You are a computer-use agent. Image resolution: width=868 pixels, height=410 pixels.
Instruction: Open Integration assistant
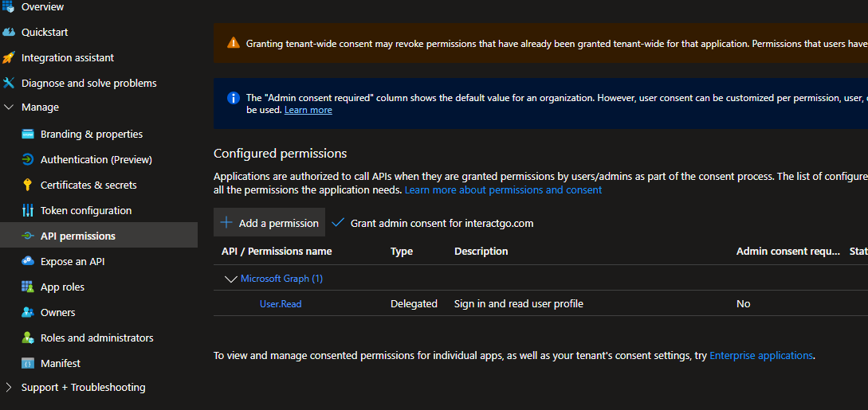click(x=68, y=57)
